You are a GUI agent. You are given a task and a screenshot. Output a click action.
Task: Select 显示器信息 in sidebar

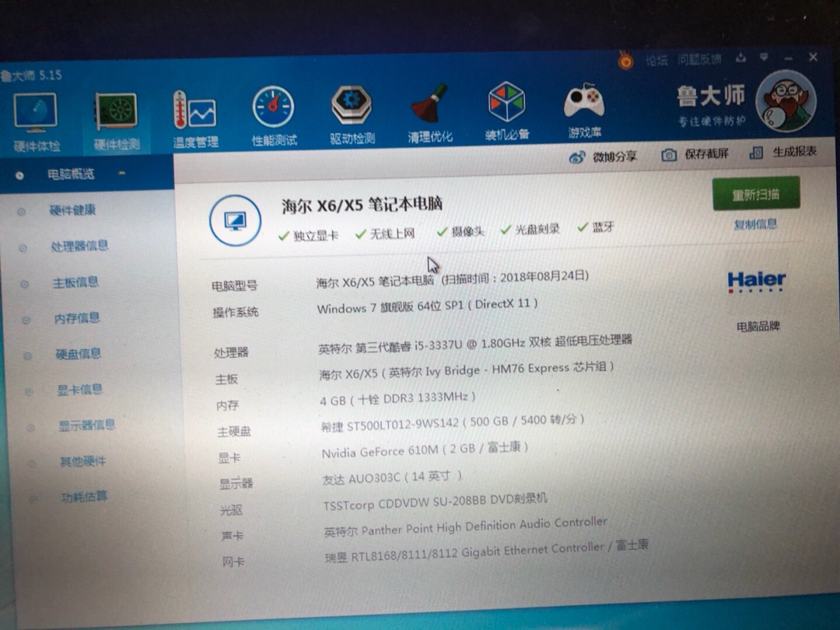(x=87, y=425)
